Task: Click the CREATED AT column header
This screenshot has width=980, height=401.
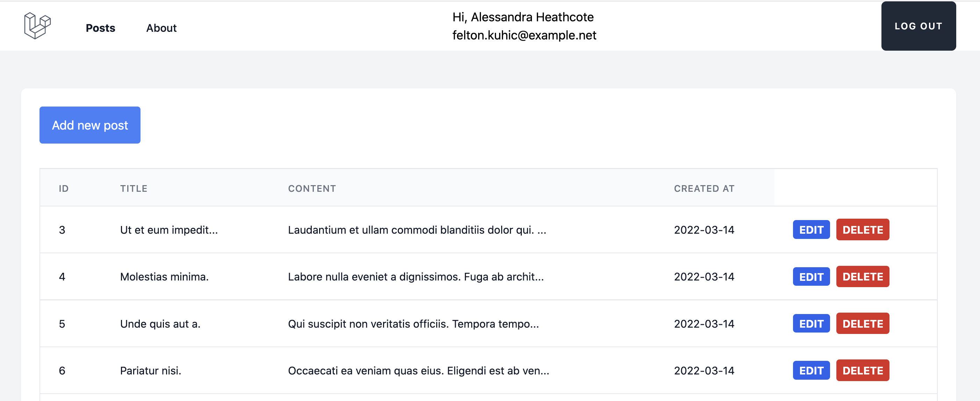Action: pos(704,188)
